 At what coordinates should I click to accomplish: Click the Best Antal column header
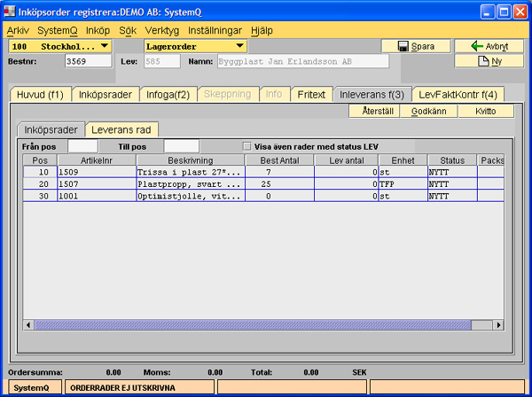[279, 160]
